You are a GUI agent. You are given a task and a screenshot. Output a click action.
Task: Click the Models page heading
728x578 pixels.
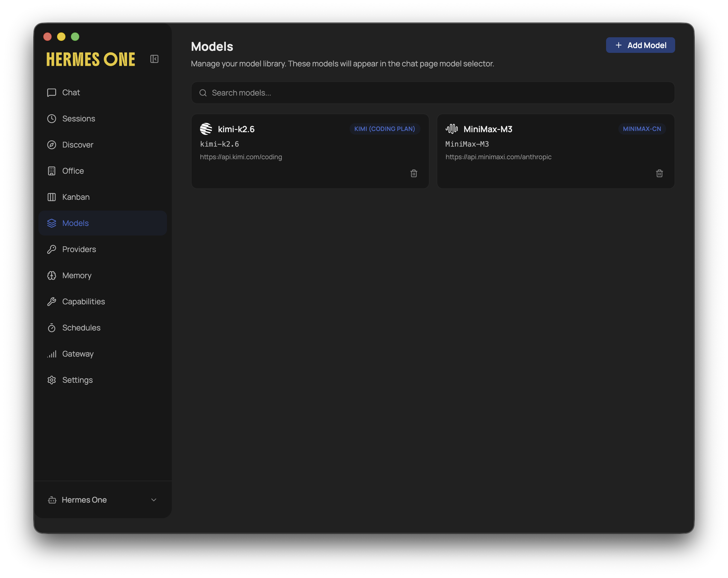coord(212,47)
